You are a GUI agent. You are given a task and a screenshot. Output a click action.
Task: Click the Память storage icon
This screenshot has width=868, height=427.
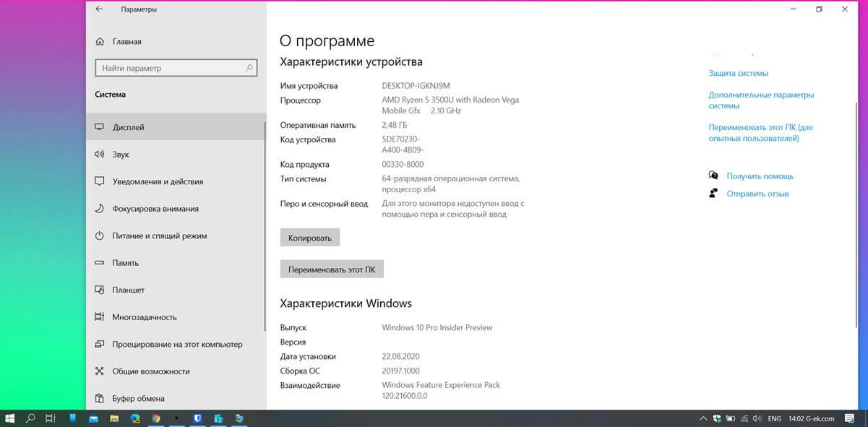(x=100, y=263)
